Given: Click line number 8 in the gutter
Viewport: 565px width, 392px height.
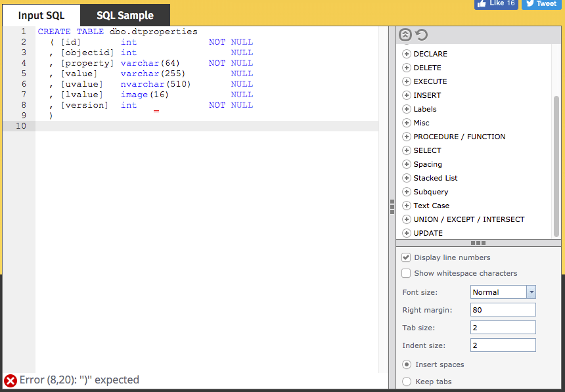Looking at the screenshot, I should pyautogui.click(x=24, y=105).
